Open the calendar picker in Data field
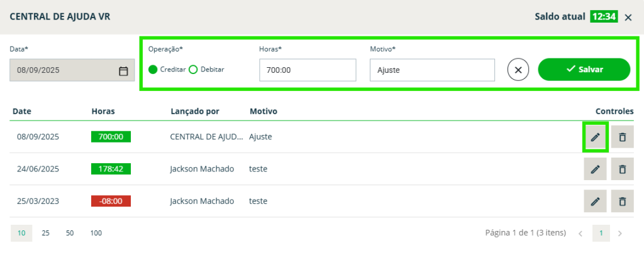The height and width of the screenshot is (253, 644). click(x=123, y=71)
